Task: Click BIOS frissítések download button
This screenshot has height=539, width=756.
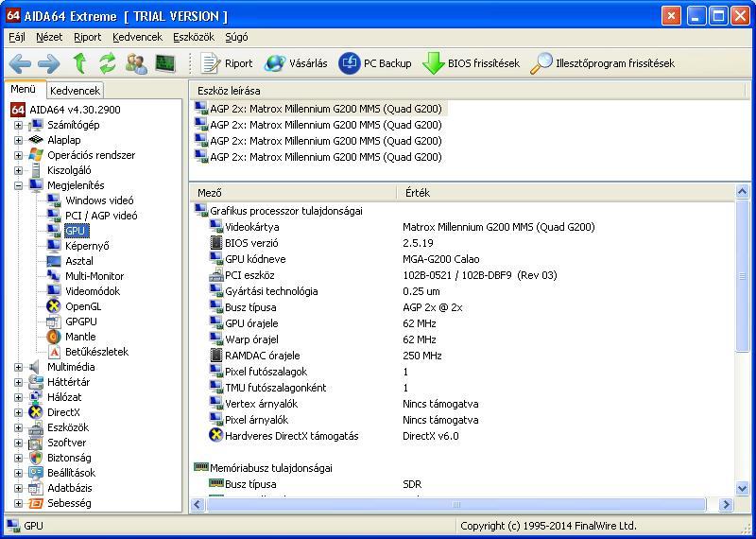Action: [471, 63]
